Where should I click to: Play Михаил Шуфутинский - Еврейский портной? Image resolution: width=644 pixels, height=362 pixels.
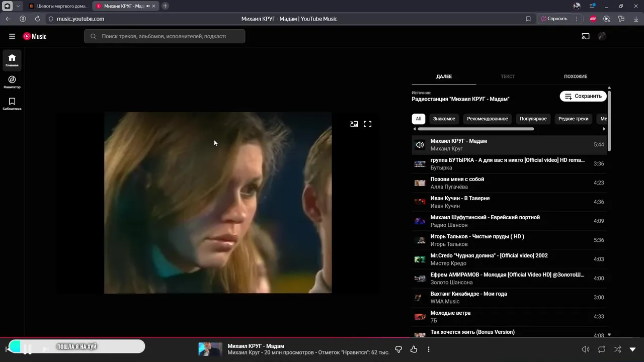509,221
